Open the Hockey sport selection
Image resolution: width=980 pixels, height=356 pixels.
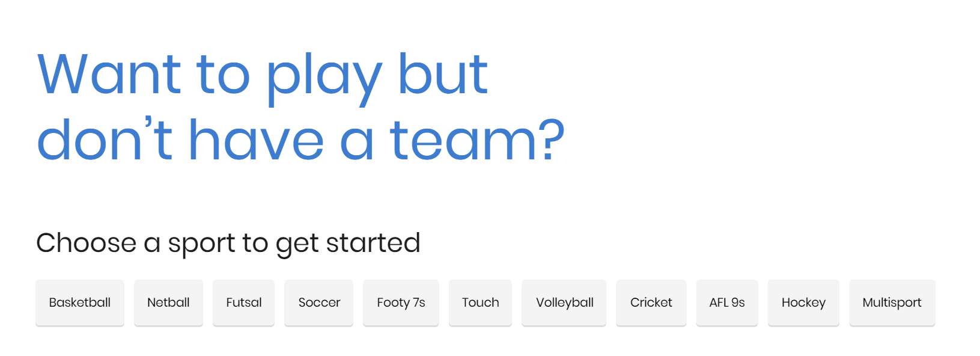click(x=803, y=302)
